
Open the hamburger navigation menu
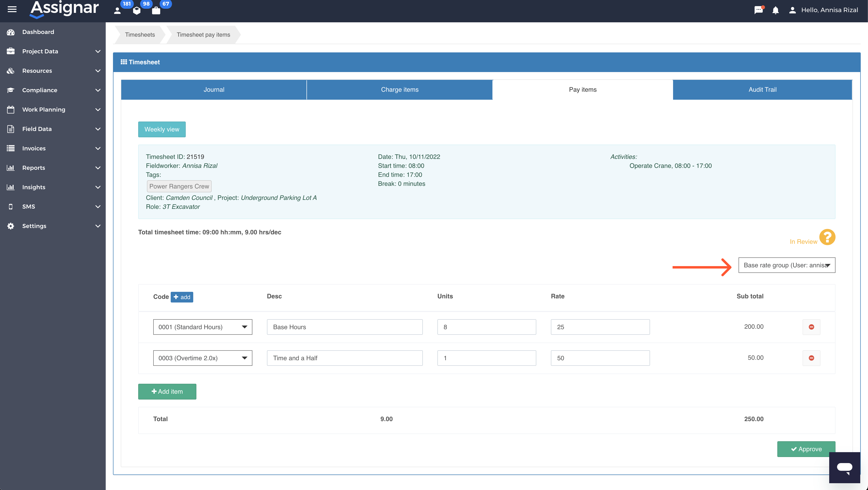pos(12,9)
